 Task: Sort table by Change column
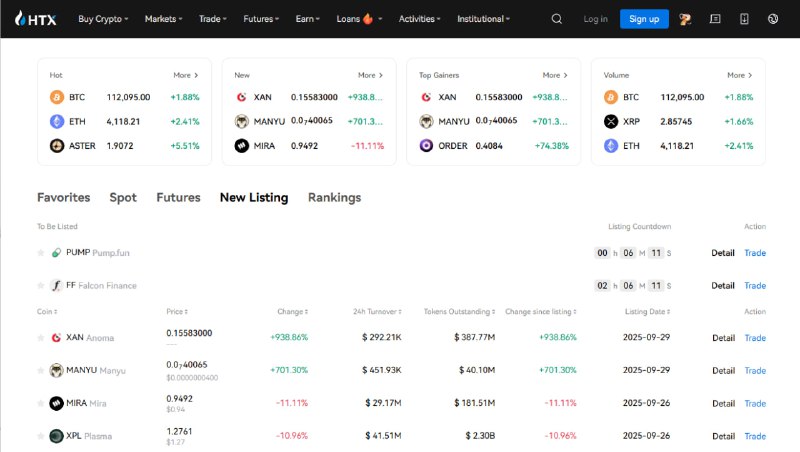293,312
